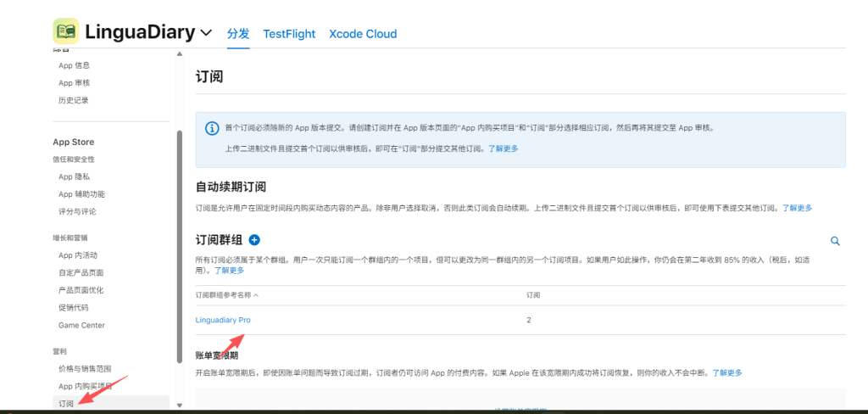The height and width of the screenshot is (414, 868).
Task: Open 历史记录 sidebar item
Action: click(73, 100)
